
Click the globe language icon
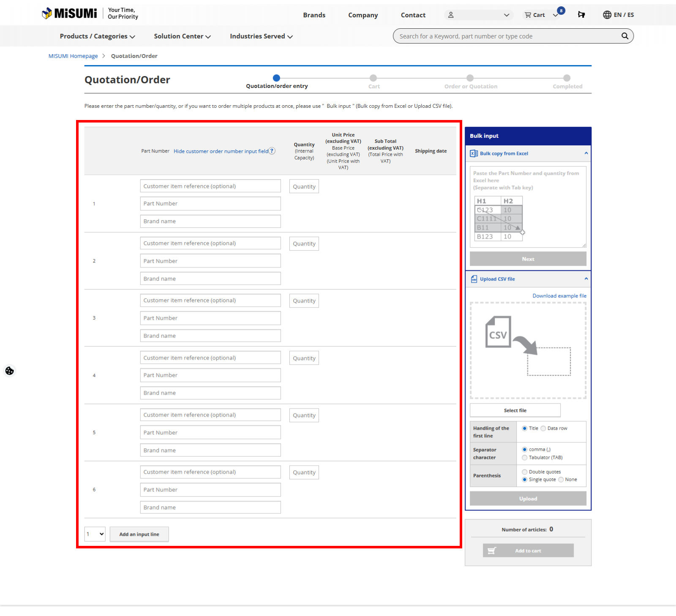tap(607, 15)
